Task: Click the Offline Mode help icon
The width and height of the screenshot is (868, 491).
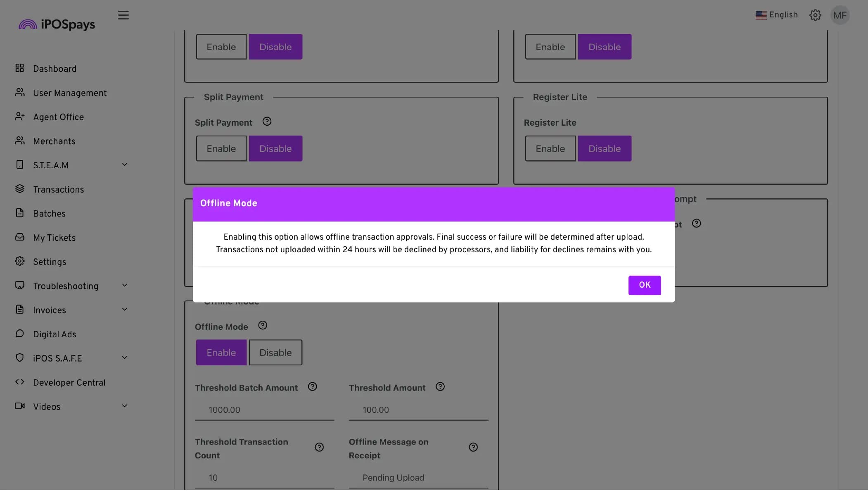Action: 262,326
